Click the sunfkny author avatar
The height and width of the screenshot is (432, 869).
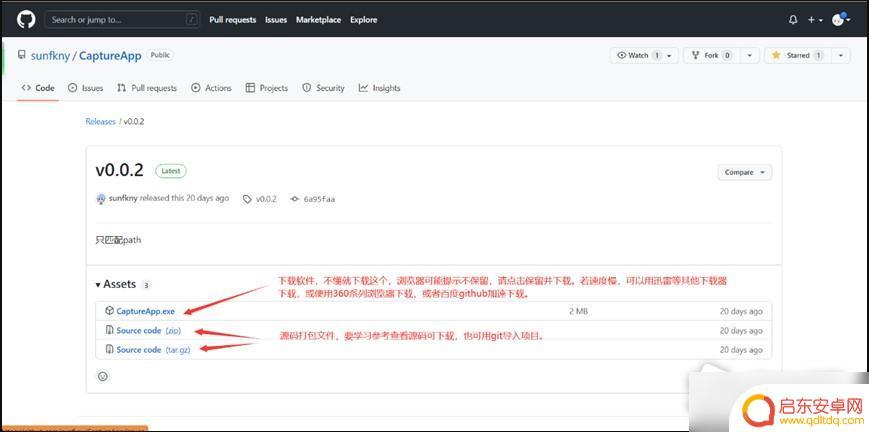(x=101, y=199)
